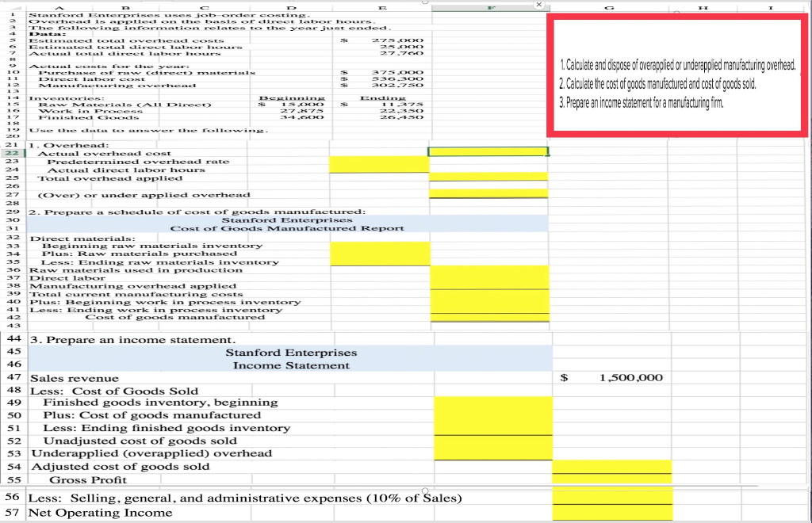Screen dimensions: 812x523
Task: Select the Cost of Goods Manufactured Report title cell
Action: [x=288, y=227]
